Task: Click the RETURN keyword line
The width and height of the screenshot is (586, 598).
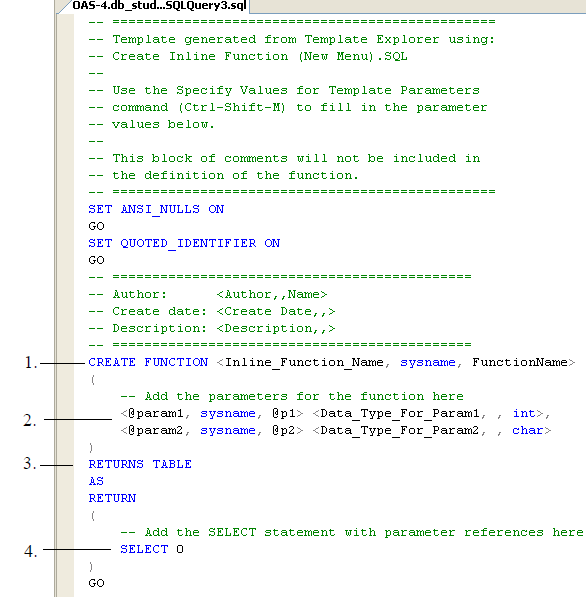Action: click(112, 498)
